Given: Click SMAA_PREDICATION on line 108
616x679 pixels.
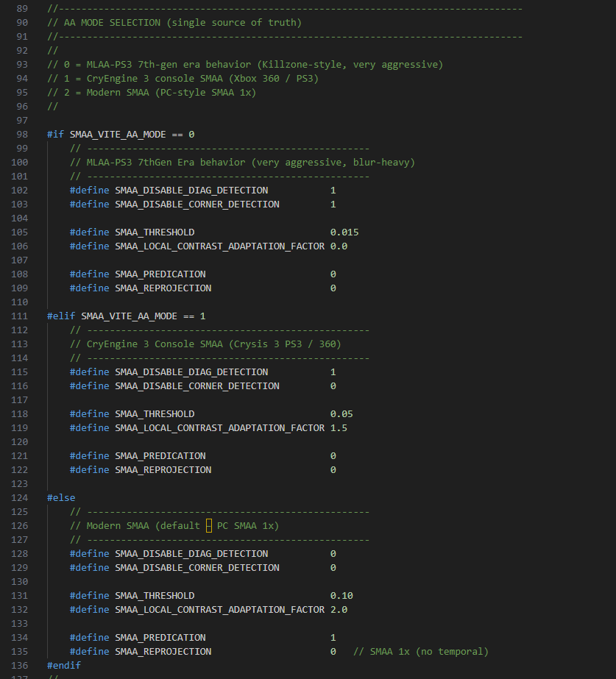Looking at the screenshot, I should [160, 274].
